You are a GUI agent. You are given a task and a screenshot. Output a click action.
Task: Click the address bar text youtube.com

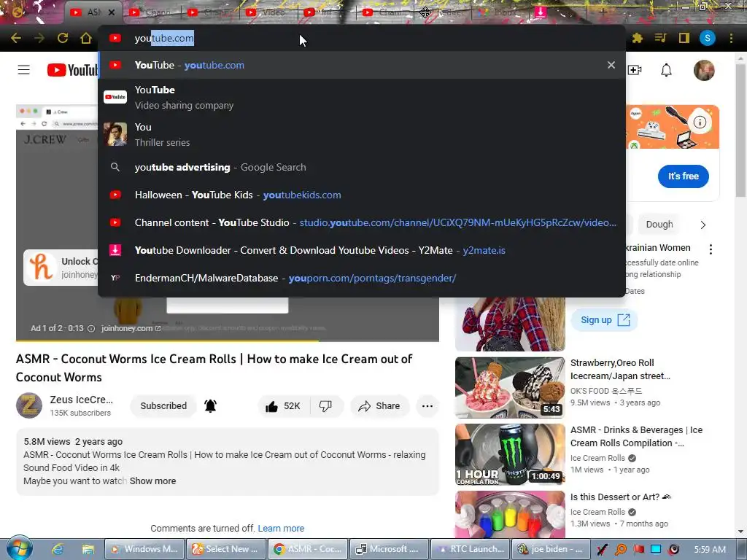164,38
